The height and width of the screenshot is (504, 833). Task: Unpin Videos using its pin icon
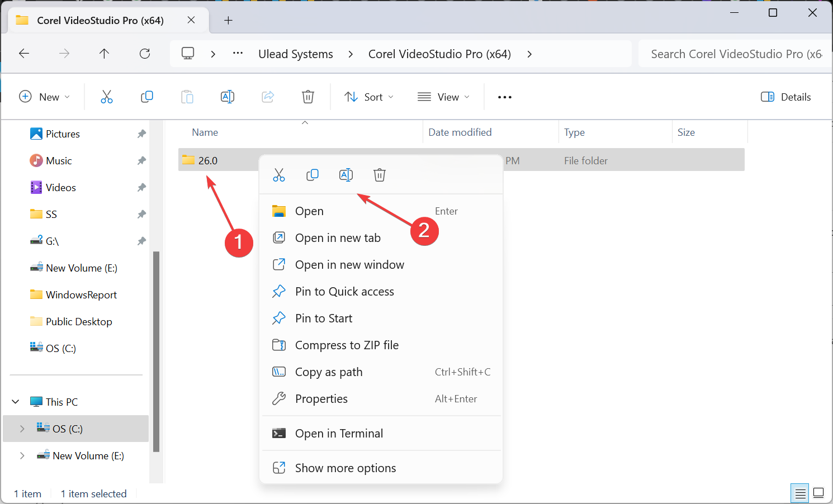click(141, 188)
